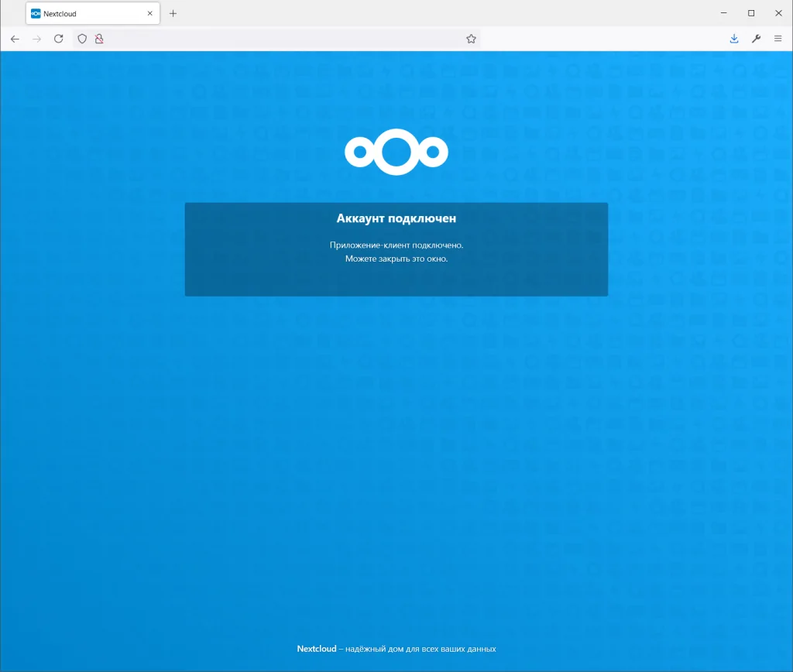Click the 'Аккаунт подключен' heading
The image size is (793, 672).
[396, 218]
